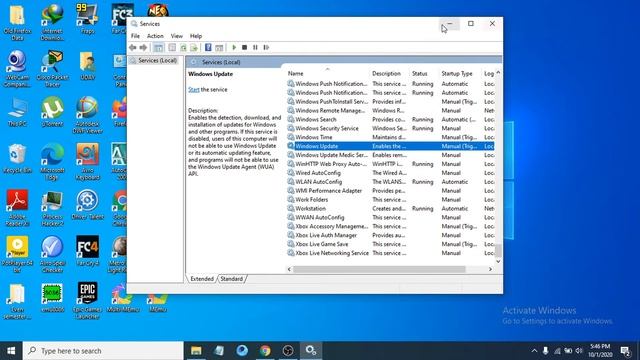
Task: Select the Recycle Bin desktop icon
Action: pos(17,159)
